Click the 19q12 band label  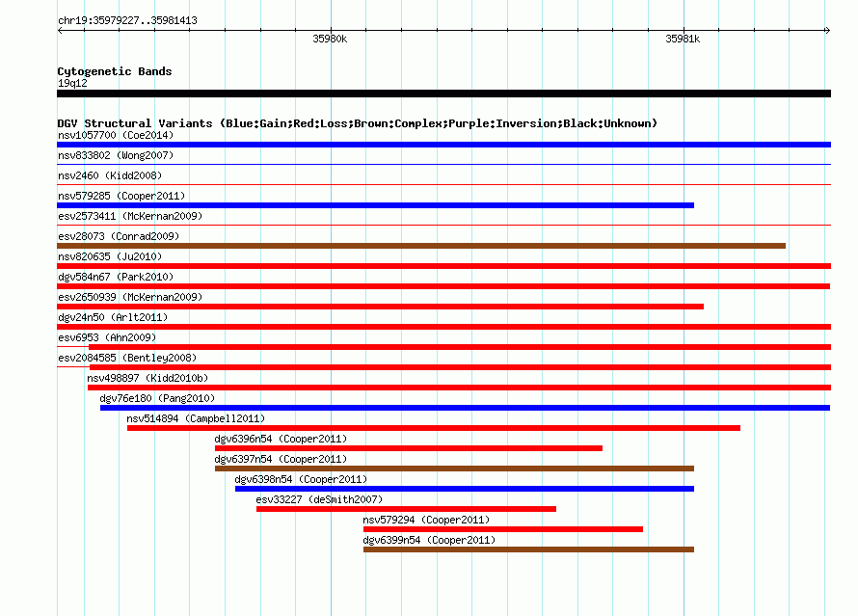[72, 83]
